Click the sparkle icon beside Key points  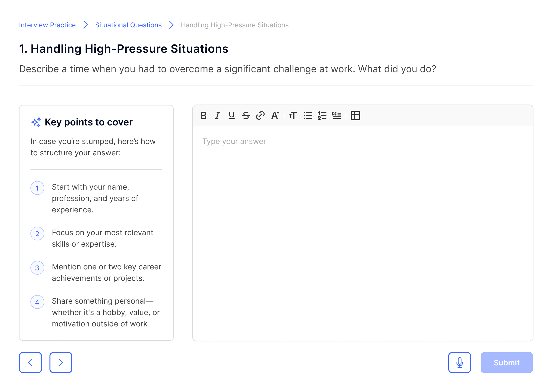point(36,122)
